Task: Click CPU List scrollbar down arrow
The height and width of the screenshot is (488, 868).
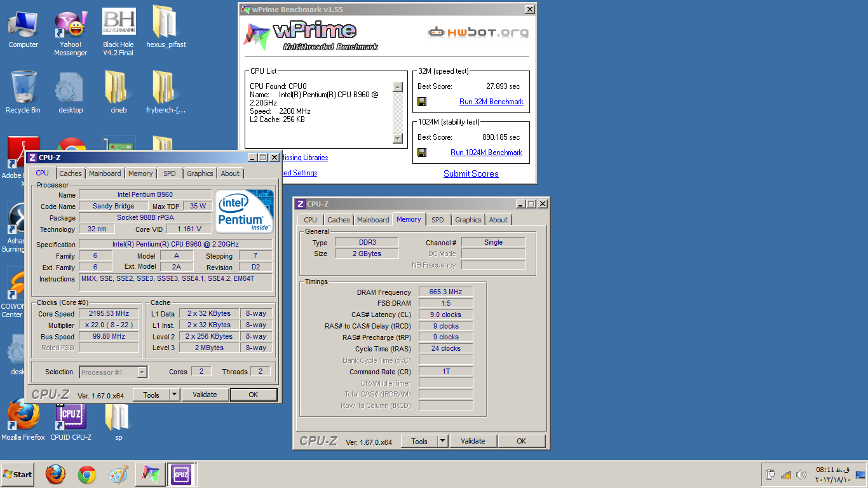Action: click(x=398, y=139)
